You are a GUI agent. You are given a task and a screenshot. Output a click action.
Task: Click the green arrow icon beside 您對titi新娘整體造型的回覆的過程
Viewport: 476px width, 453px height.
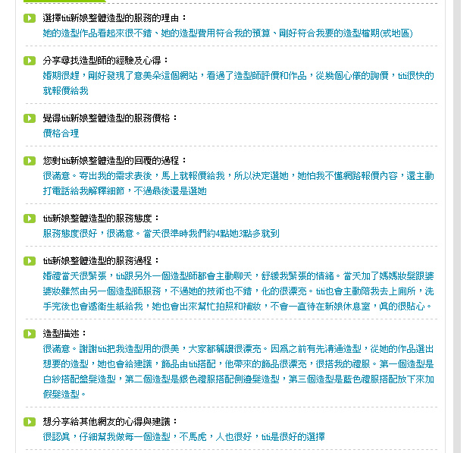tap(30, 161)
